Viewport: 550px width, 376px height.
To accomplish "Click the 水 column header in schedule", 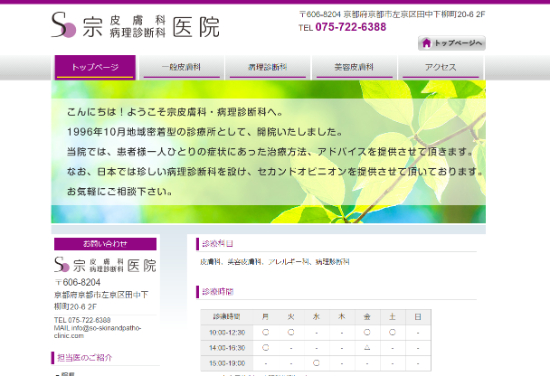I will tap(316, 317).
